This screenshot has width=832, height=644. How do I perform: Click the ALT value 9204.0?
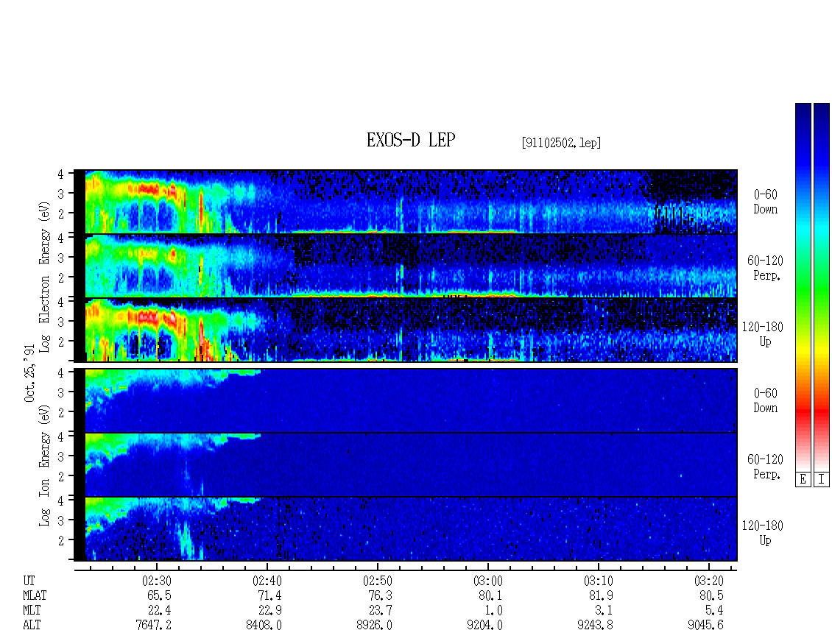click(485, 626)
